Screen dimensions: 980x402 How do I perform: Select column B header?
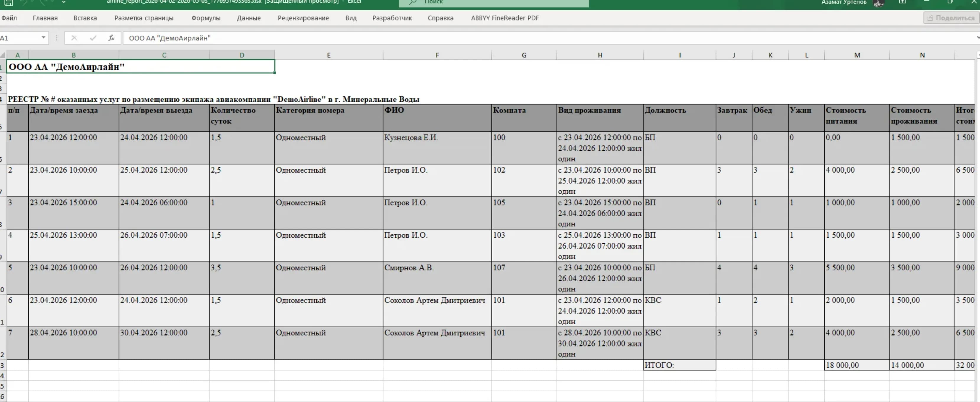(x=74, y=55)
